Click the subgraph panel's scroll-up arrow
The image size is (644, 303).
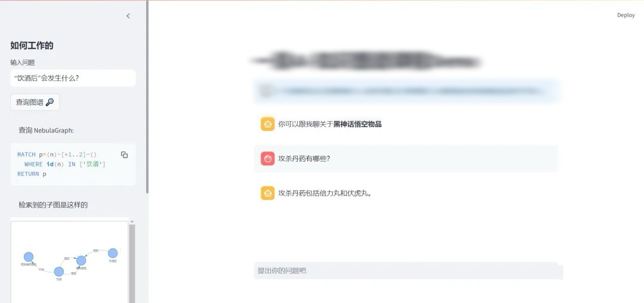click(x=132, y=222)
